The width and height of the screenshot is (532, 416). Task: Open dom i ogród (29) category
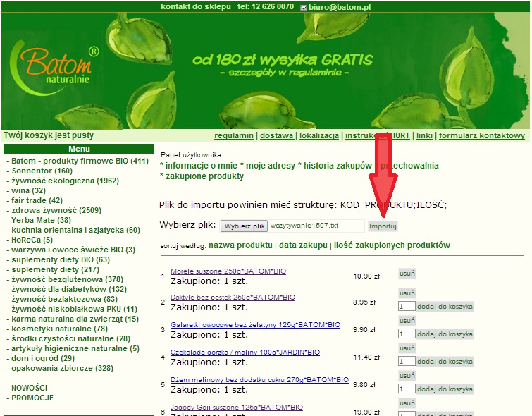pyautogui.click(x=43, y=358)
